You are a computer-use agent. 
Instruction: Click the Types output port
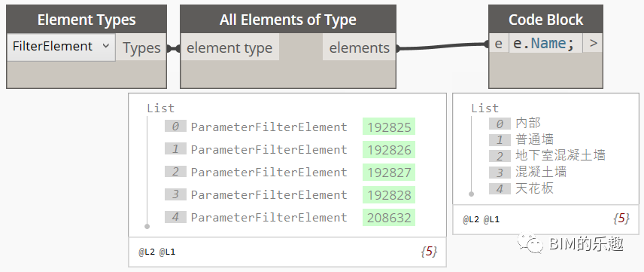tap(141, 48)
